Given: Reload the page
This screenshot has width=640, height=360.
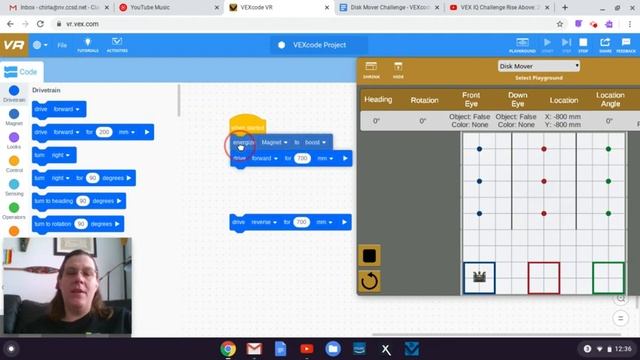Looking at the screenshot, I should coord(40,24).
